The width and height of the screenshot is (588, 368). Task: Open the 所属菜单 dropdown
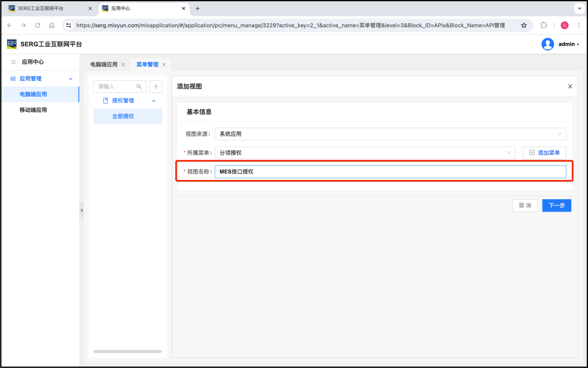point(364,153)
